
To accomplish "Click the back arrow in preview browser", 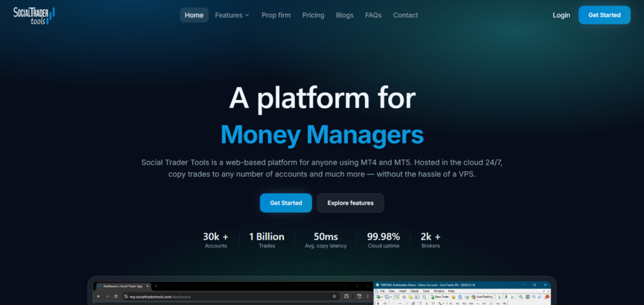I will tap(99, 296).
